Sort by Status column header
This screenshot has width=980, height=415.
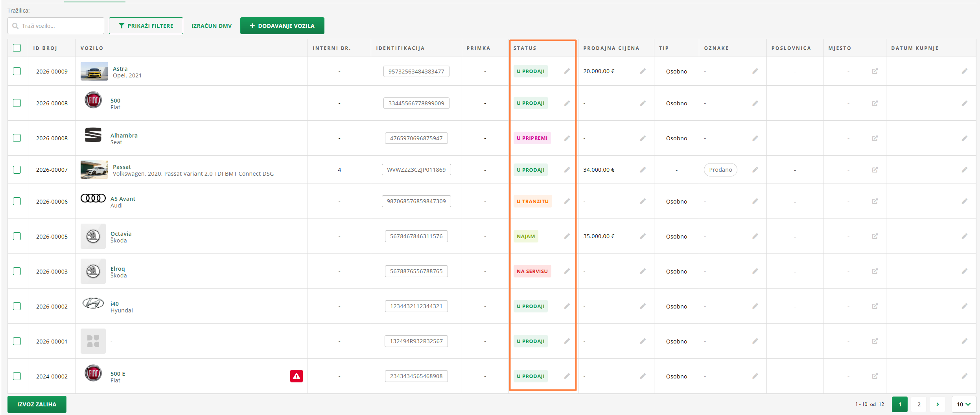pos(525,48)
